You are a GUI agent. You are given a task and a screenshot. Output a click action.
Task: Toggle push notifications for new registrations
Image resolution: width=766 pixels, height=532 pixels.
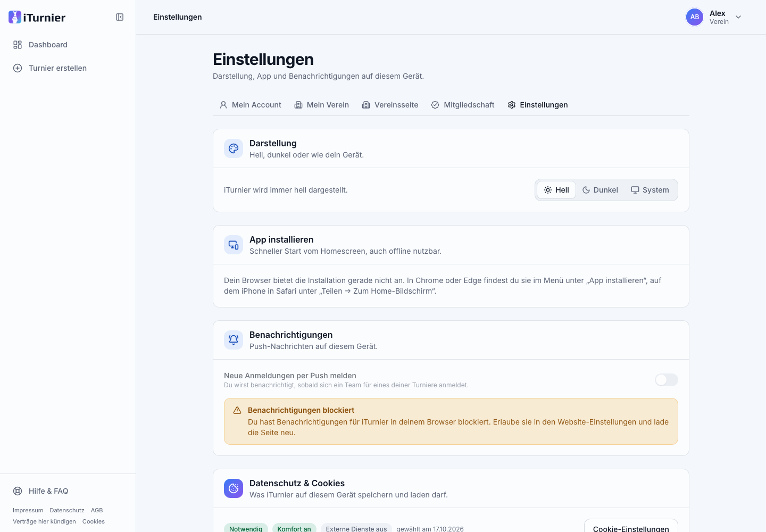tap(667, 380)
